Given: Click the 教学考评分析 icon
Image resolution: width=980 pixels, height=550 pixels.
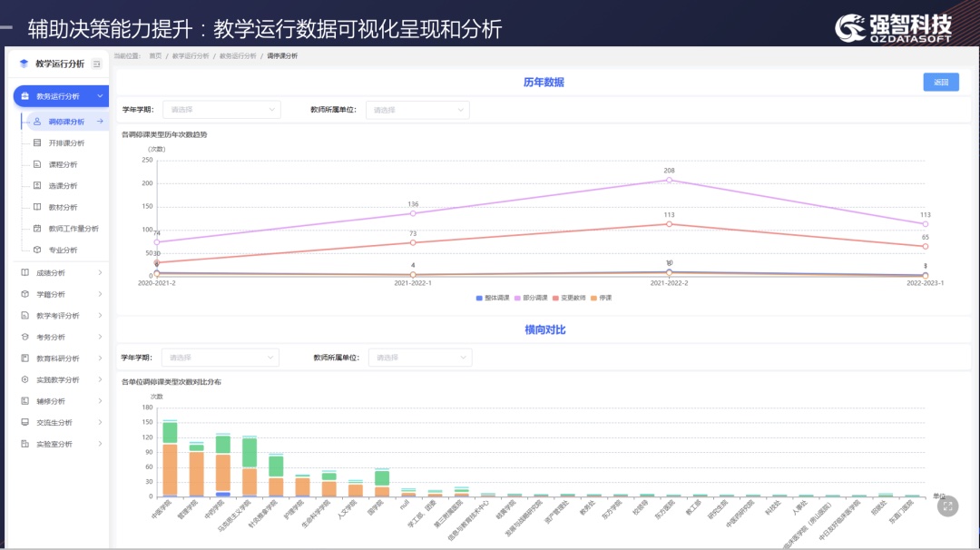Looking at the screenshot, I should pos(25,316).
